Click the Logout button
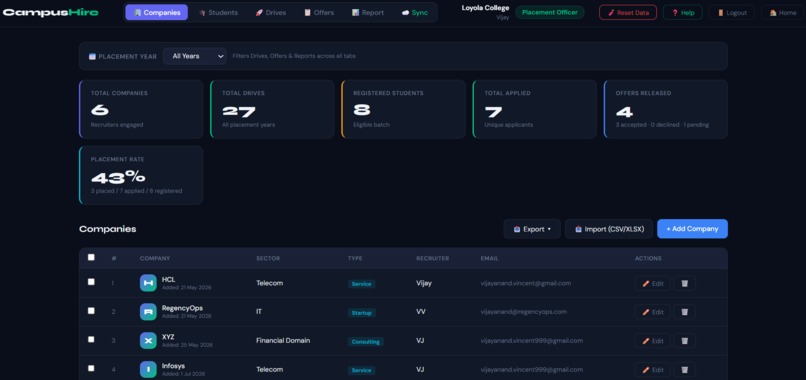 pos(732,12)
